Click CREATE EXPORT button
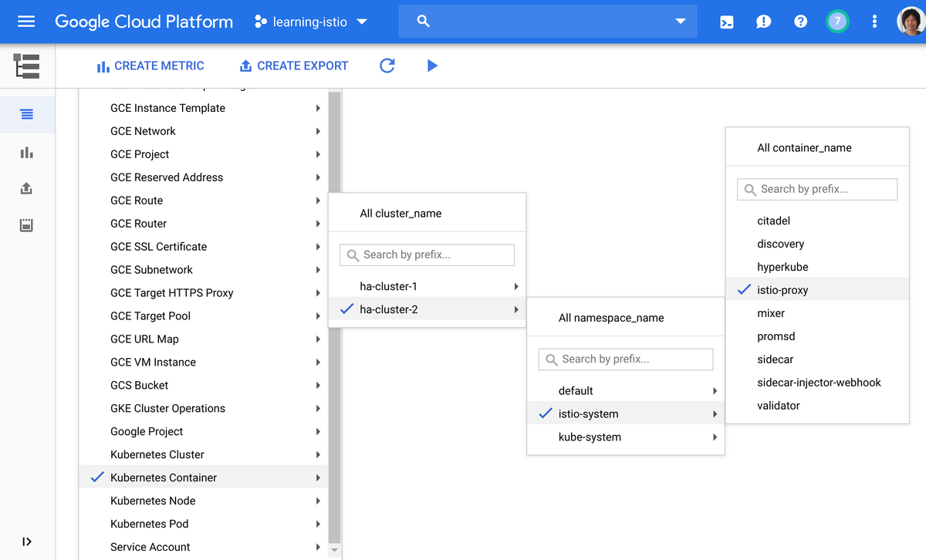This screenshot has height=560, width=926. pos(294,66)
